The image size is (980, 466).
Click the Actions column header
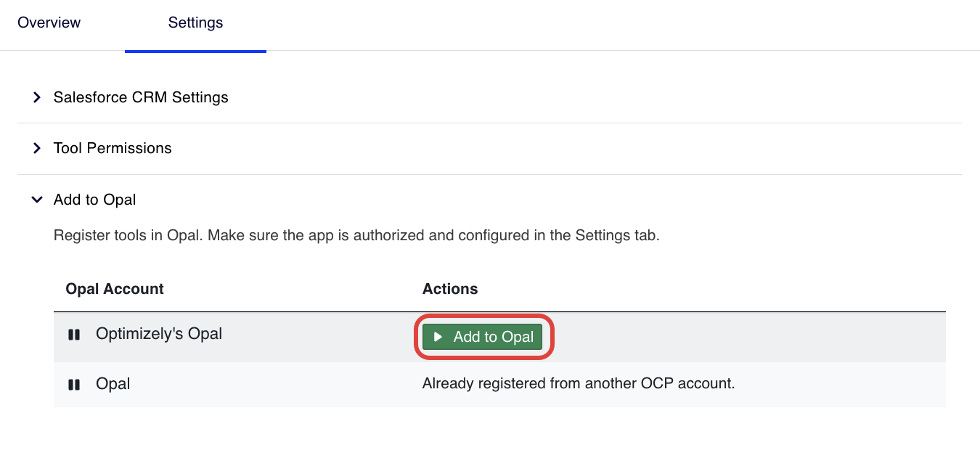tap(450, 289)
